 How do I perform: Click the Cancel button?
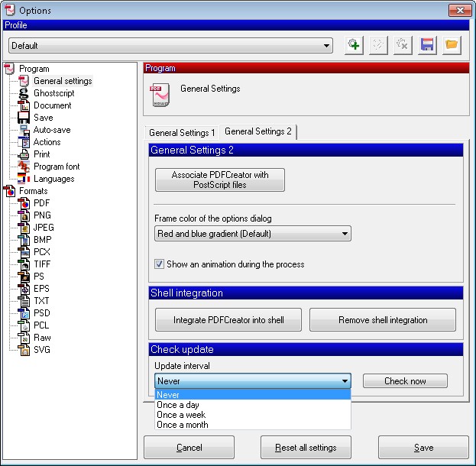(x=189, y=448)
